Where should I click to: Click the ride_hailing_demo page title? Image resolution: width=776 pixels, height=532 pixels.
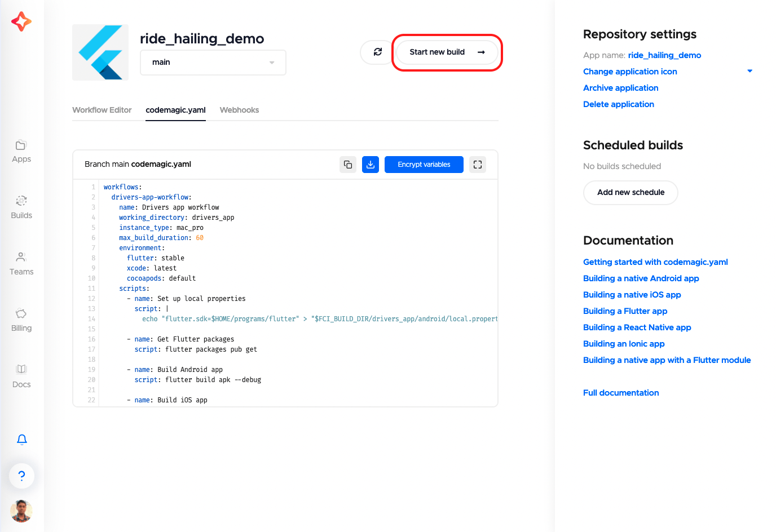tap(202, 38)
